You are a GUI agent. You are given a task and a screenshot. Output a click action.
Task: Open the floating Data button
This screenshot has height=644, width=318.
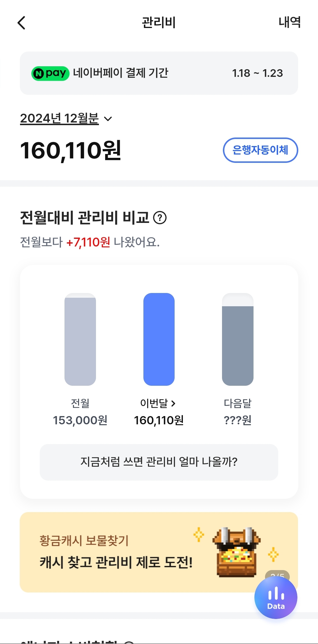click(x=276, y=597)
